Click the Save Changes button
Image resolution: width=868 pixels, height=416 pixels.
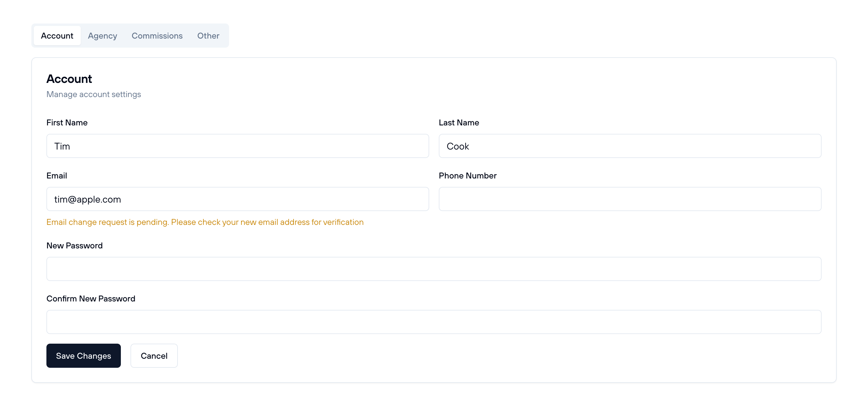[x=83, y=355]
